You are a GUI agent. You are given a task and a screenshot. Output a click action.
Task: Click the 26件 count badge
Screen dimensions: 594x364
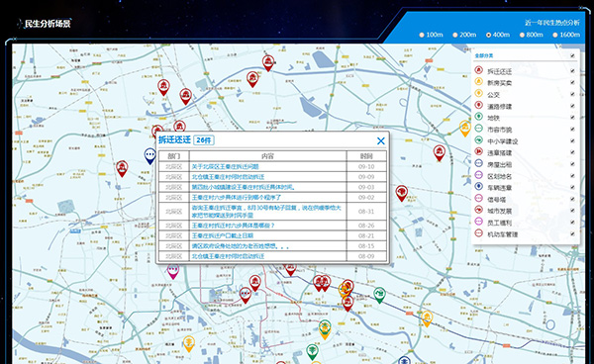204,140
